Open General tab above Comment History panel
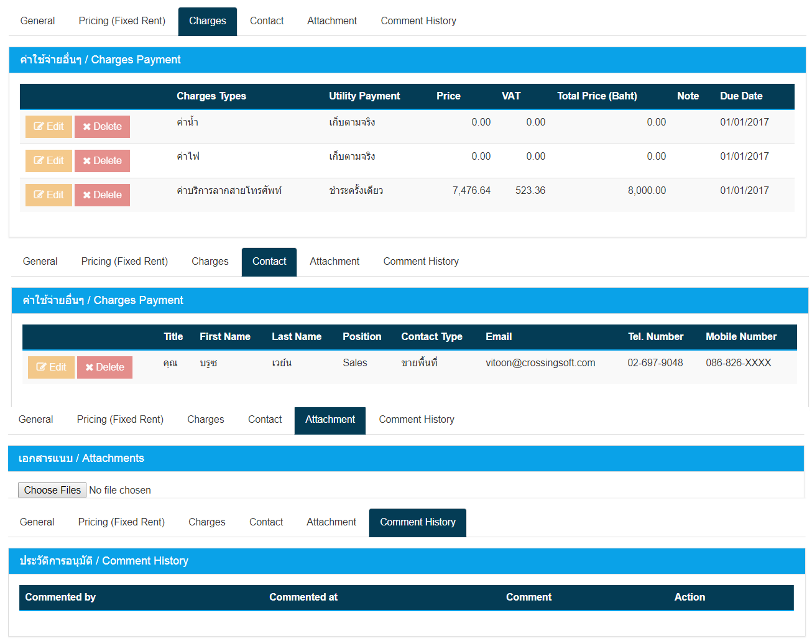The width and height of the screenshot is (812, 644). coord(37,522)
